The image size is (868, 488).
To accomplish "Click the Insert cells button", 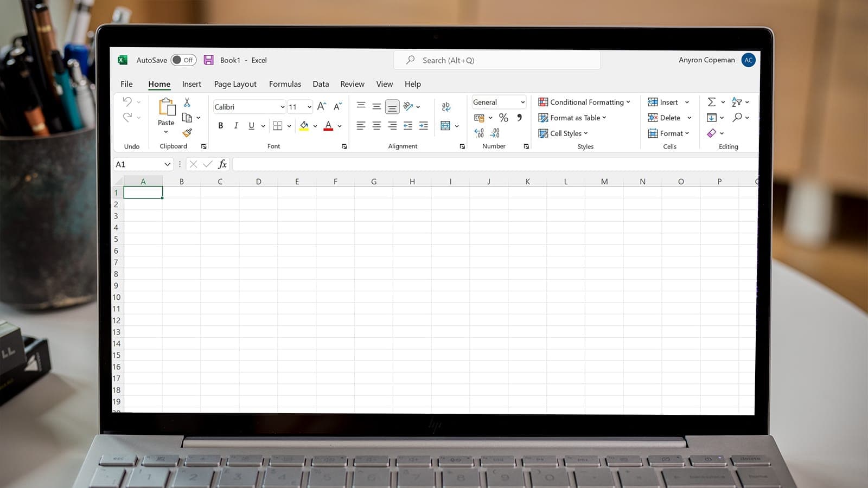I will click(663, 102).
